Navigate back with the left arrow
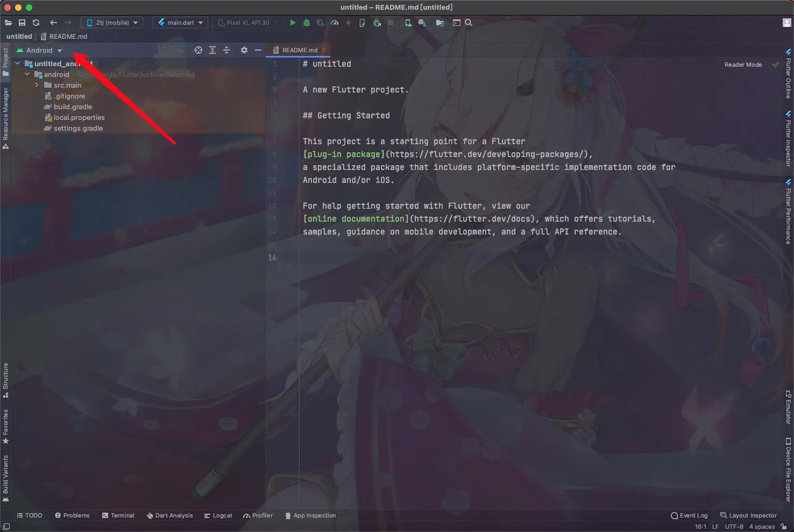Viewport: 794px width, 532px height. tap(53, 23)
